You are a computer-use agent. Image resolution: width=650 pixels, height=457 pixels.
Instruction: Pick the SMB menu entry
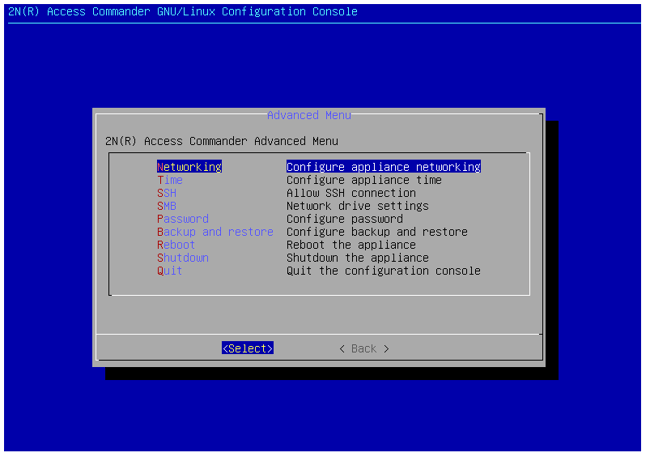[167, 206]
